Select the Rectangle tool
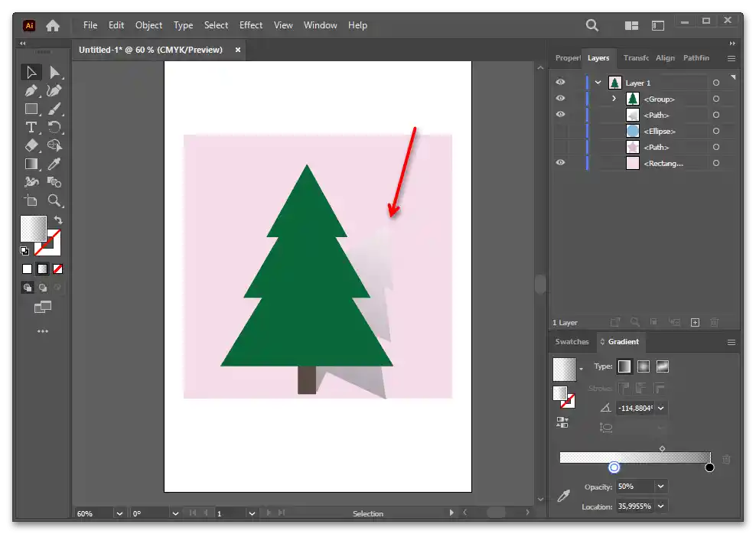756x534 pixels. pos(31,109)
